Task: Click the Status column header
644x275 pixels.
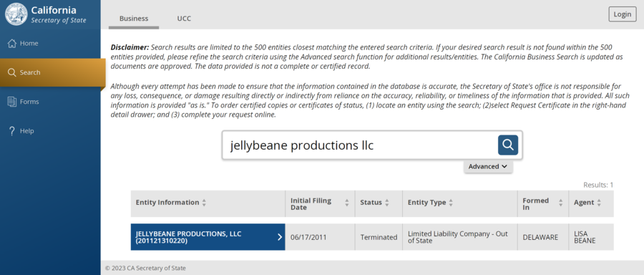Action: click(379, 203)
